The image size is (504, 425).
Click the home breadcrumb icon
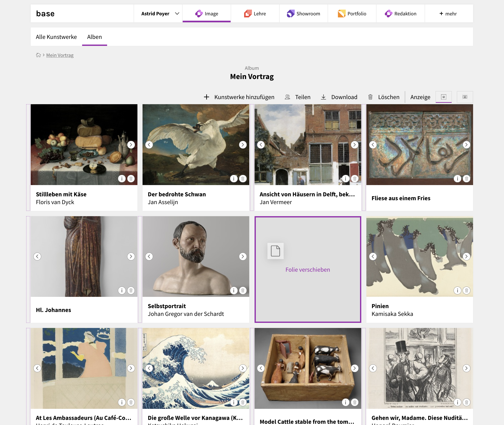click(x=38, y=55)
